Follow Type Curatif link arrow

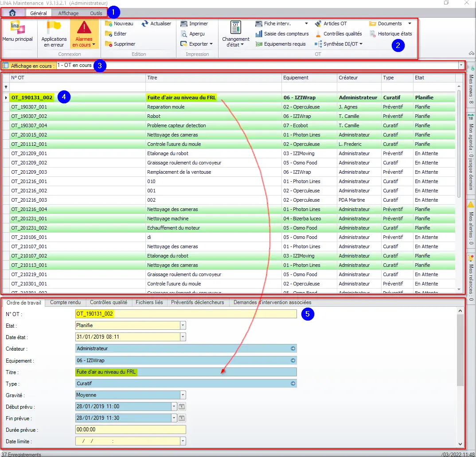(x=293, y=383)
